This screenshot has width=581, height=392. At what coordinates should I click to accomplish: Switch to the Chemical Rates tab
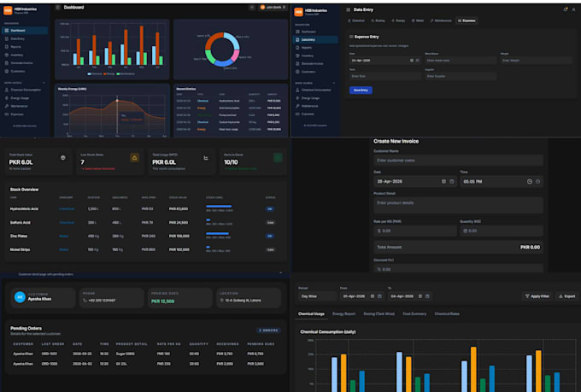447,313
